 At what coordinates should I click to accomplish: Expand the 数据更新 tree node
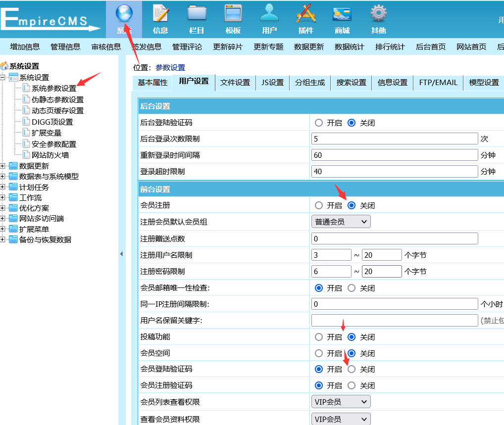coord(3,166)
